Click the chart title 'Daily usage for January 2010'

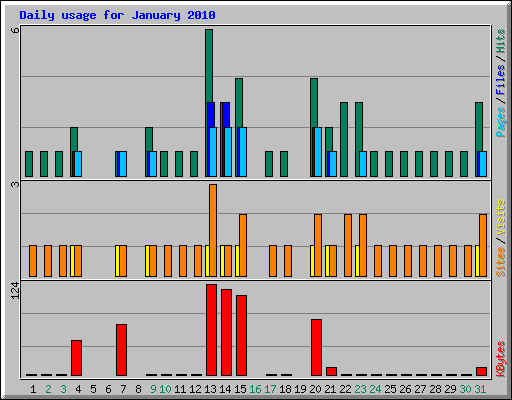117,15
